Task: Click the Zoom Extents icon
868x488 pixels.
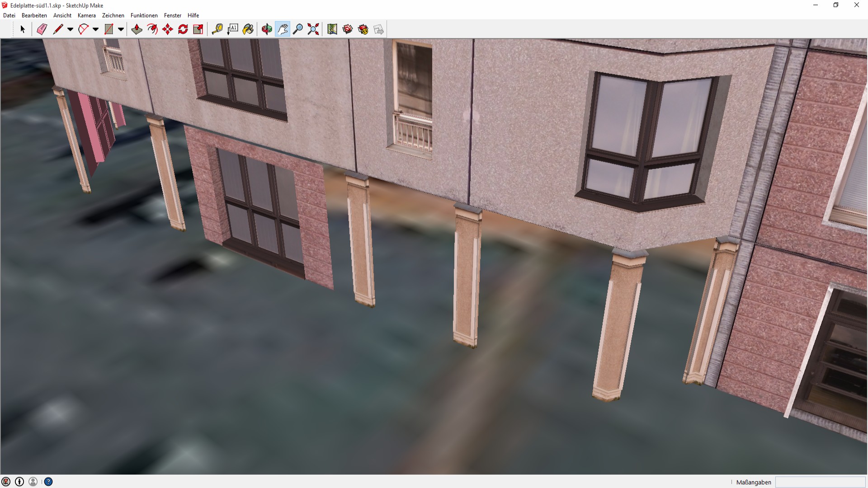Action: (x=313, y=29)
